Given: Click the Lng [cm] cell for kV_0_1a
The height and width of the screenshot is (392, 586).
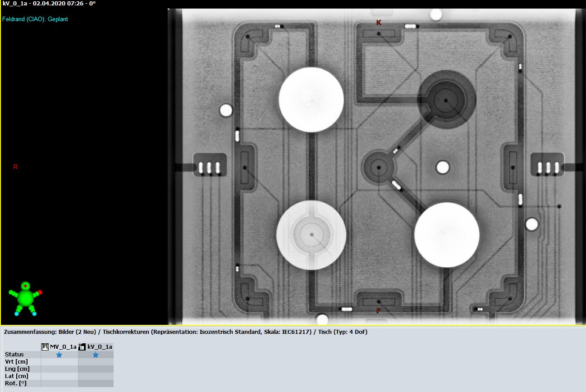Looking at the screenshot, I should [x=96, y=369].
